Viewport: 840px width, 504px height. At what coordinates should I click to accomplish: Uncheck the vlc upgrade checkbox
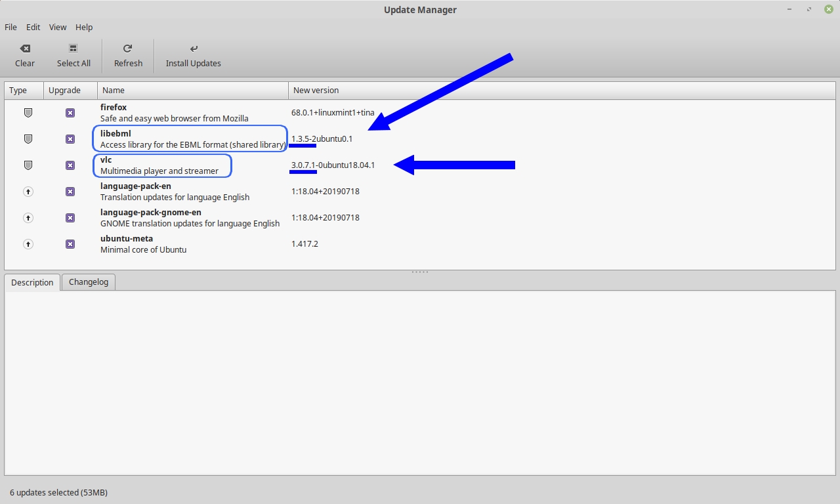(x=70, y=165)
